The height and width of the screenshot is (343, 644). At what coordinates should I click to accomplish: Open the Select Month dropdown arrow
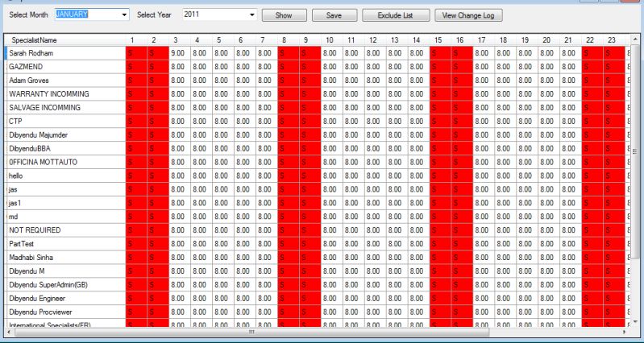coord(124,15)
